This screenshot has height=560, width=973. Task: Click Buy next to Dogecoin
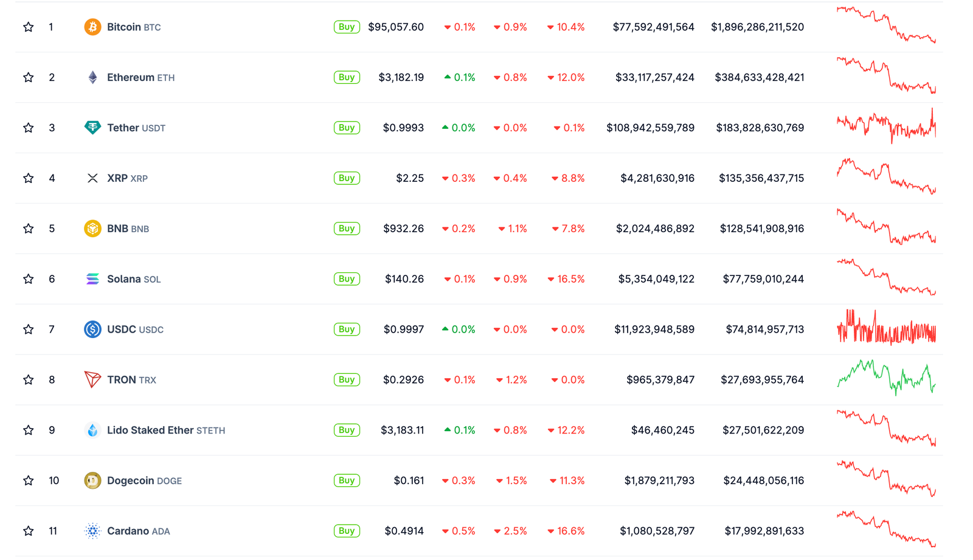[x=346, y=480]
